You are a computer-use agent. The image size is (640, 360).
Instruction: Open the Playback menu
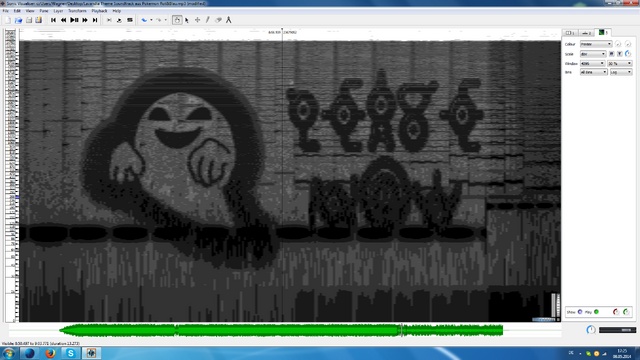99,11
